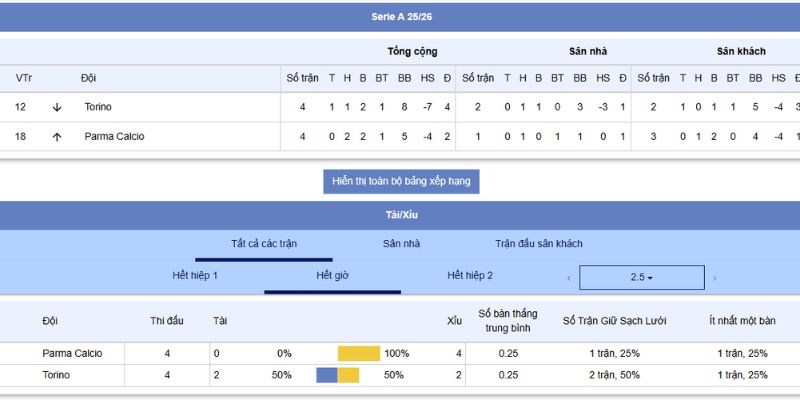Switch to the Hết hiệp 2 tab

[x=470, y=275]
